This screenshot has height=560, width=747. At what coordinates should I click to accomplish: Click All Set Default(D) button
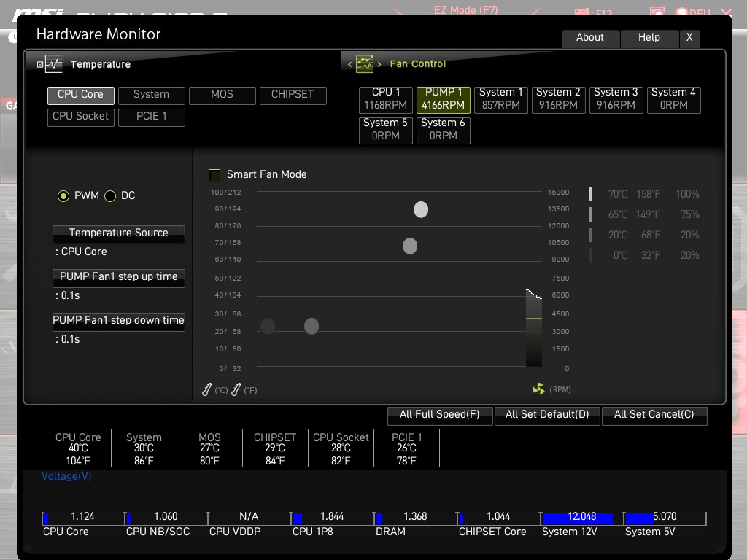click(x=547, y=415)
